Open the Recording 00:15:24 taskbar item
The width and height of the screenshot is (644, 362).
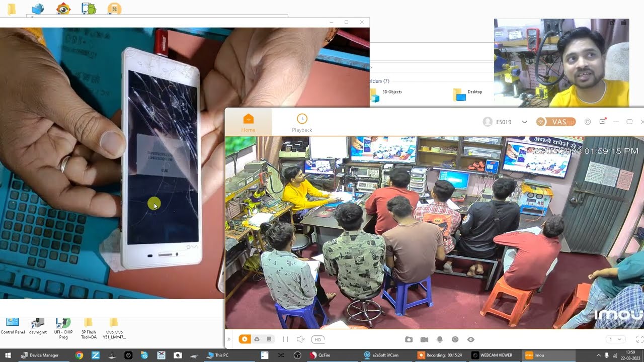440,355
